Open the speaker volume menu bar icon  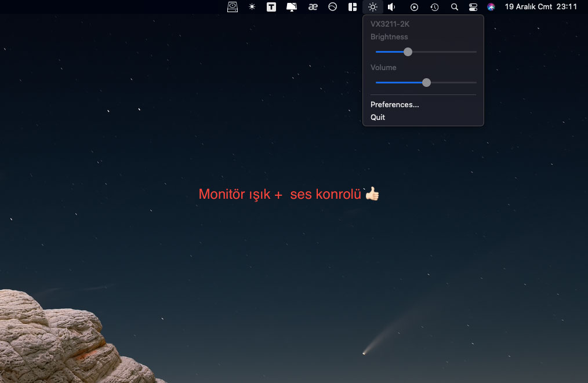[392, 7]
